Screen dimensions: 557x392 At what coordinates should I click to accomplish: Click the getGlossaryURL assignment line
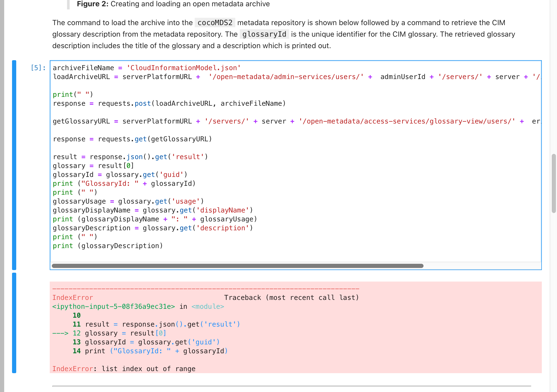pos(81,121)
